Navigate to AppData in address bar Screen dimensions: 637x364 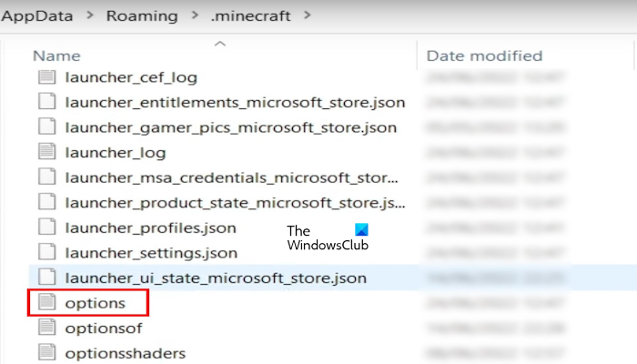click(x=37, y=15)
